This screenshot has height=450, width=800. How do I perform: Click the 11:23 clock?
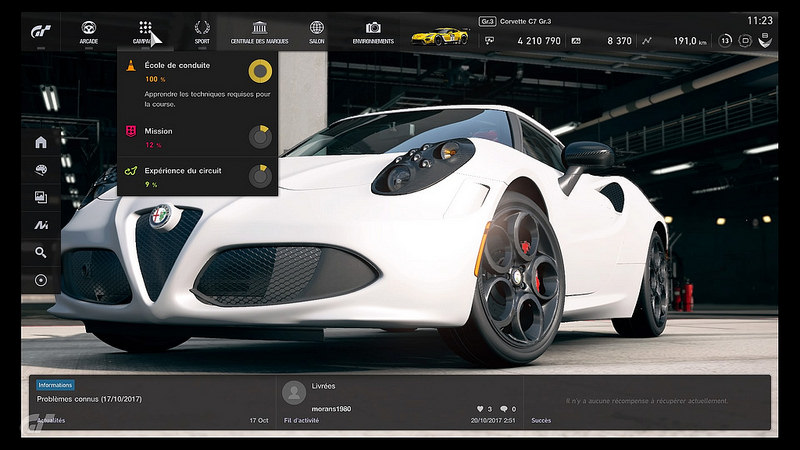760,21
